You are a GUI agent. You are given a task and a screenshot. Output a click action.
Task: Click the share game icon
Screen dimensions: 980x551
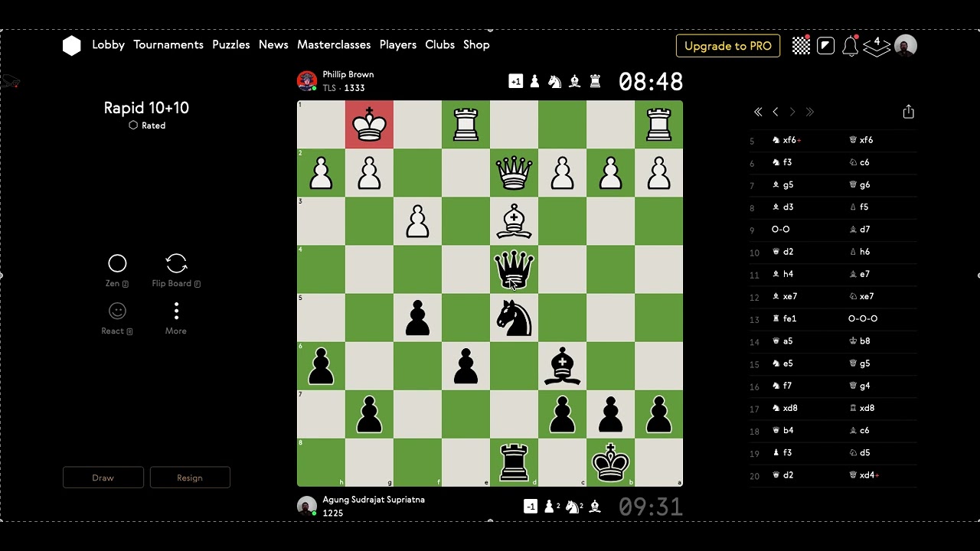point(908,112)
